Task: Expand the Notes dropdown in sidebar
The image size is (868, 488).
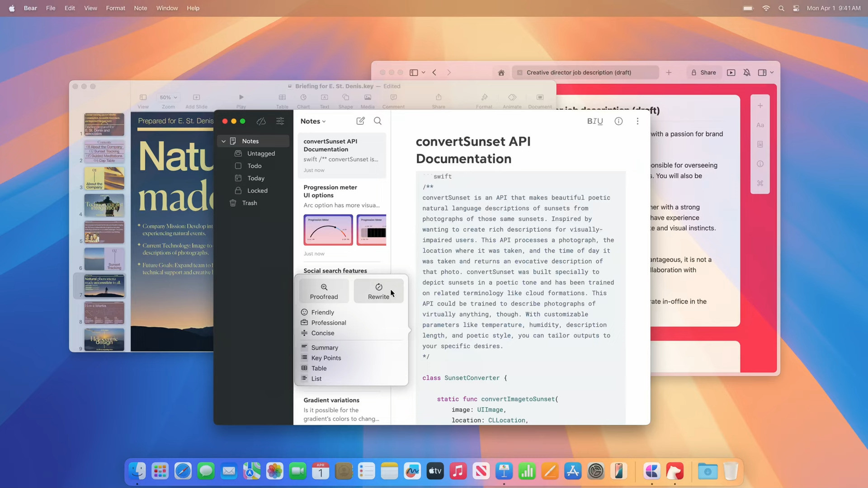Action: pyautogui.click(x=224, y=141)
